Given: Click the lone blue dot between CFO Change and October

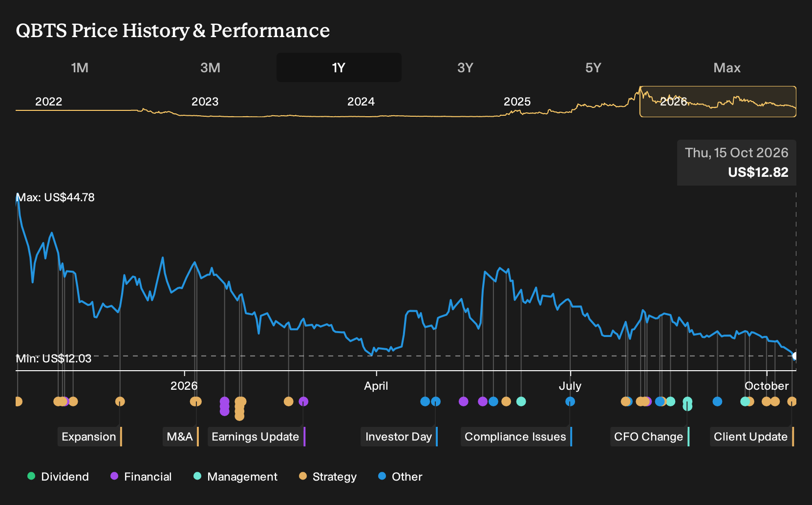Looking at the screenshot, I should 717,401.
